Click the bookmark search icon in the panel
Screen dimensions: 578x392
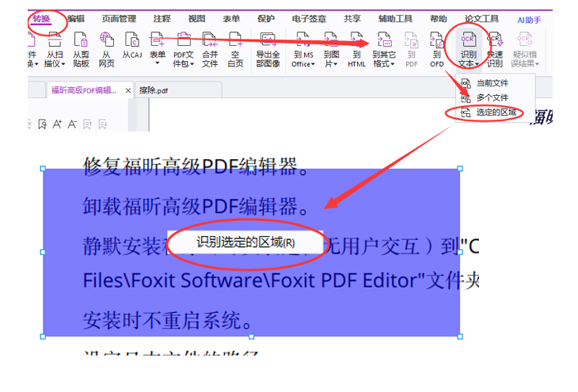pos(42,124)
